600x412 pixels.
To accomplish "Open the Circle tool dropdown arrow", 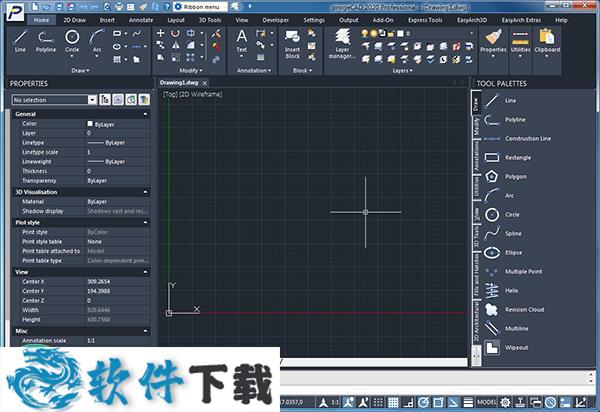I will click(x=72, y=57).
